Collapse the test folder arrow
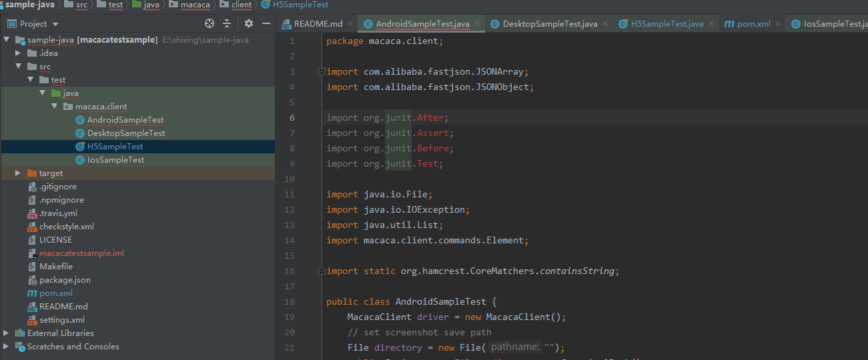 point(31,80)
